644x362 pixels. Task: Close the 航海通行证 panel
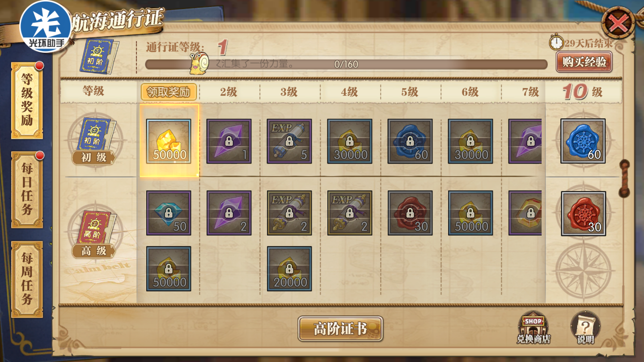tap(618, 23)
